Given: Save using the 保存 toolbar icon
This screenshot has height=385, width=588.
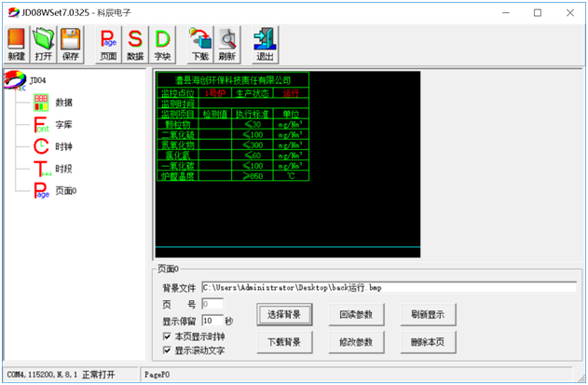Looking at the screenshot, I should 71,43.
